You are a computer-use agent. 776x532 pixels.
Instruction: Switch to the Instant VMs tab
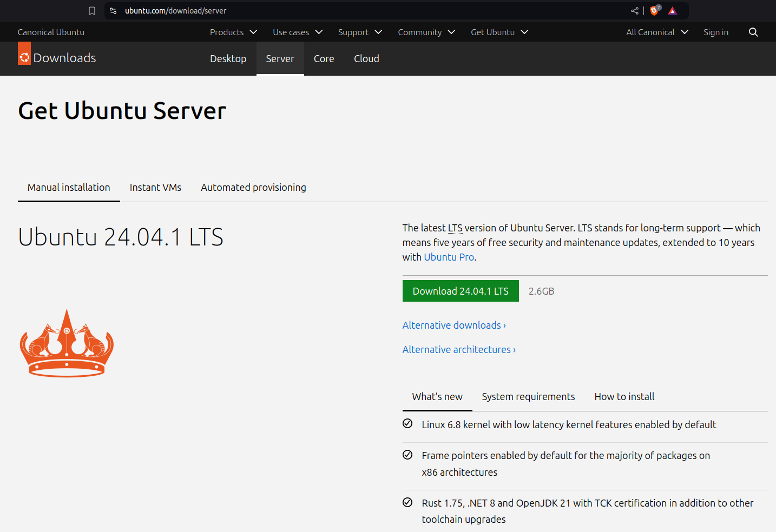click(x=155, y=188)
